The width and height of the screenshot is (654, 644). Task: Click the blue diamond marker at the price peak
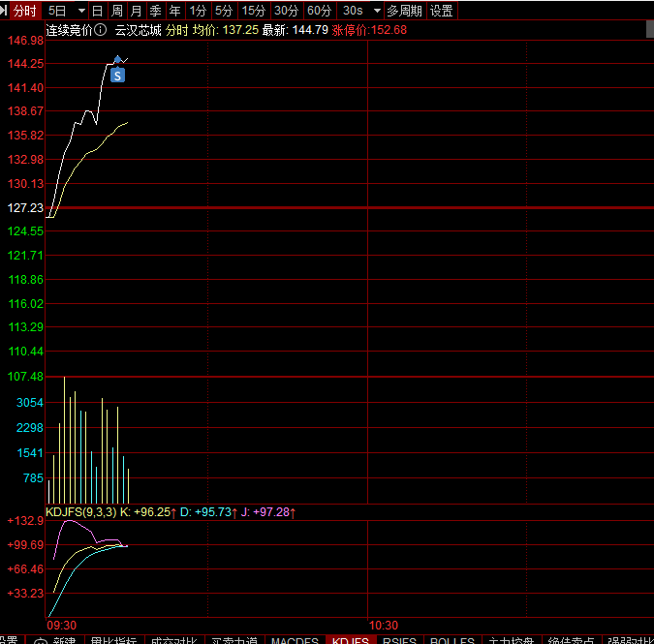[x=117, y=60]
